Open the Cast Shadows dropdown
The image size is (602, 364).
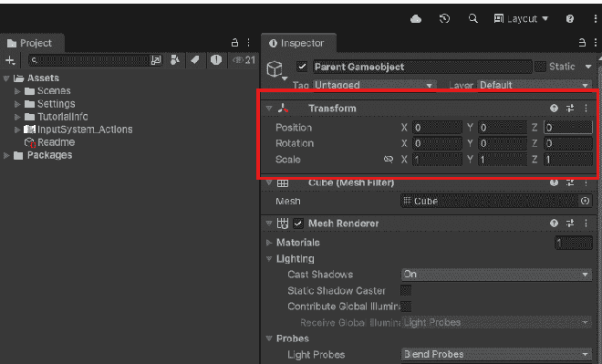pos(496,275)
